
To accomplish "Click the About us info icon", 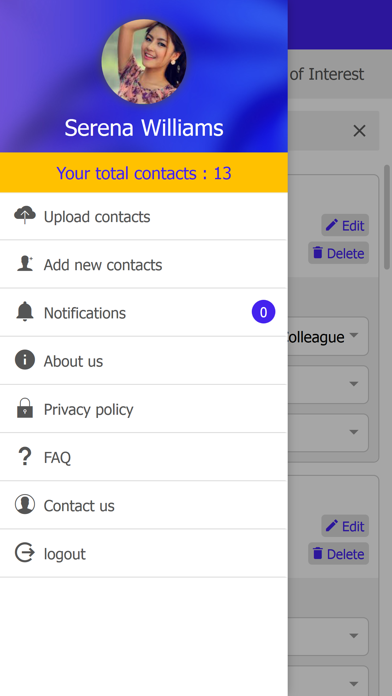I will [x=25, y=360].
